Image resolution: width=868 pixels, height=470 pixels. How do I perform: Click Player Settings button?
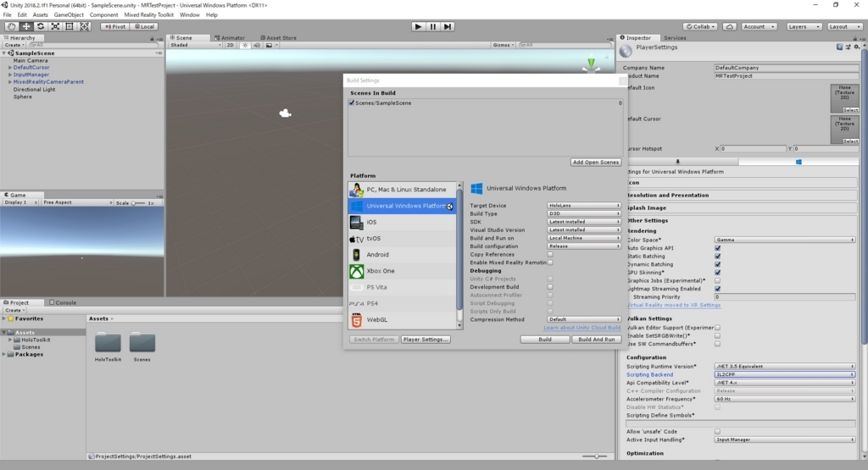coord(426,340)
